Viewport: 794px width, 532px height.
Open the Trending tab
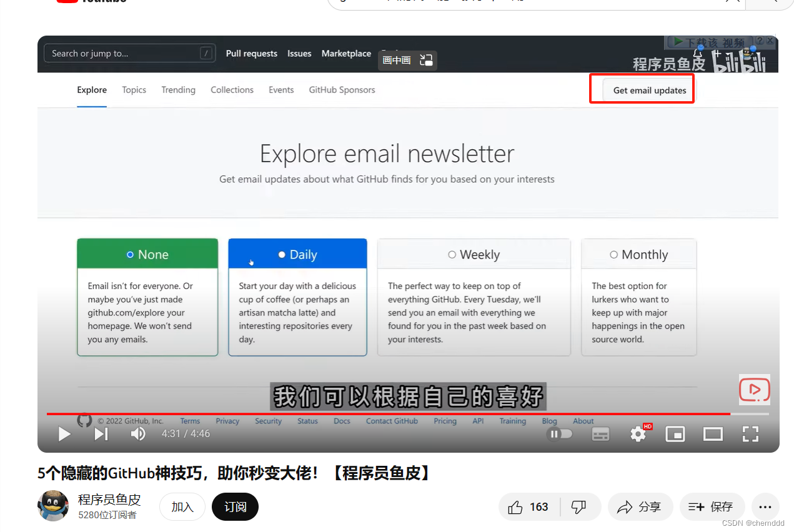(179, 90)
